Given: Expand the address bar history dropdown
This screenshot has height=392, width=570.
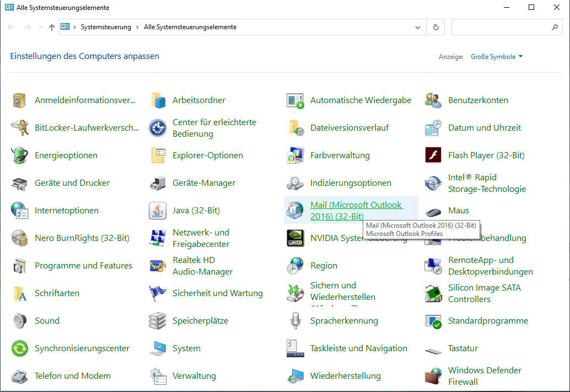Looking at the screenshot, I should coord(418,27).
